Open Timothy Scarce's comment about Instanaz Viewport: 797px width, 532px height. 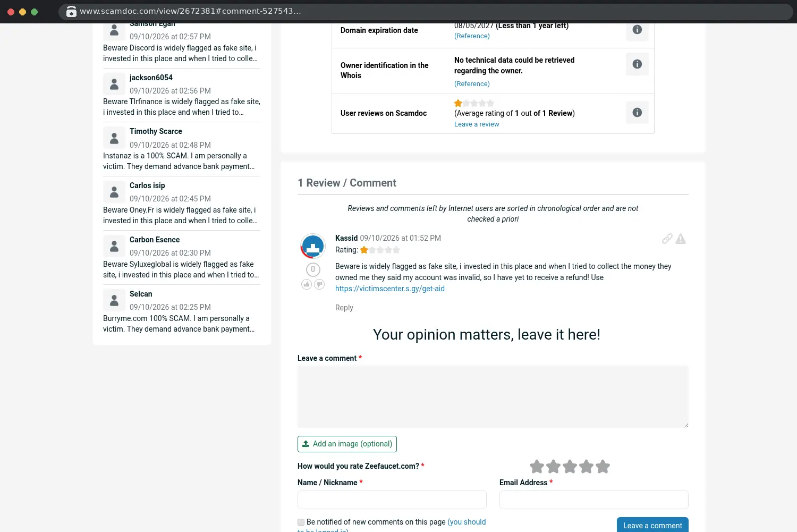pos(182,161)
